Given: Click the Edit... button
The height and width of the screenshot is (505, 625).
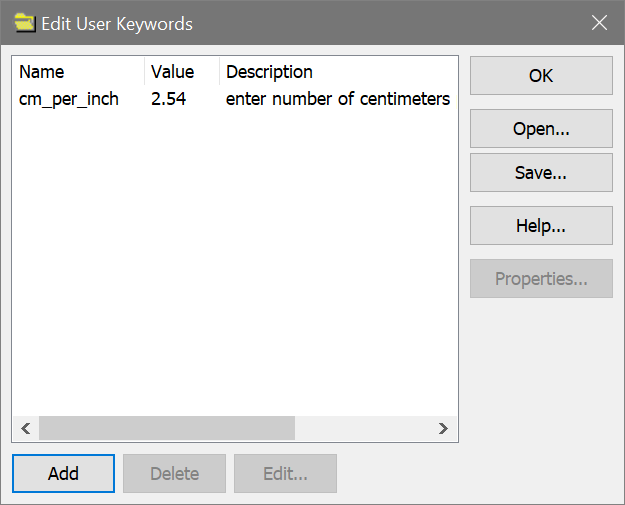Looking at the screenshot, I should 285,473.
